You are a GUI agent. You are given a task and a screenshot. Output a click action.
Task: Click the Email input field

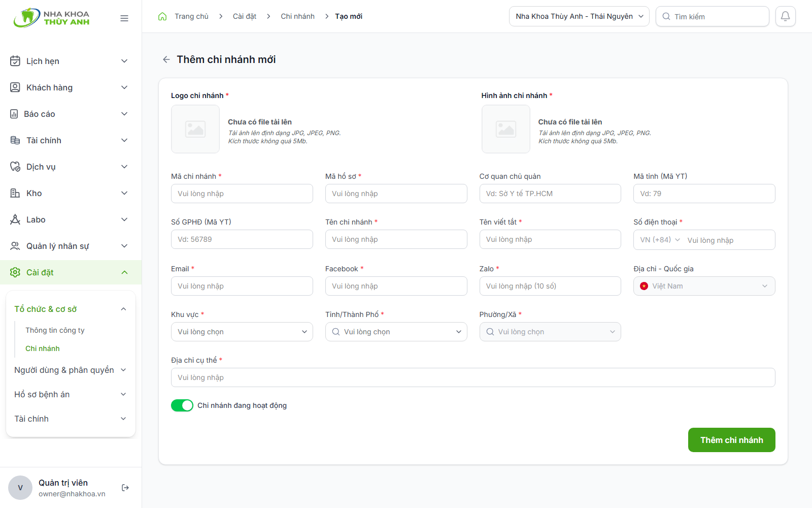click(x=242, y=286)
